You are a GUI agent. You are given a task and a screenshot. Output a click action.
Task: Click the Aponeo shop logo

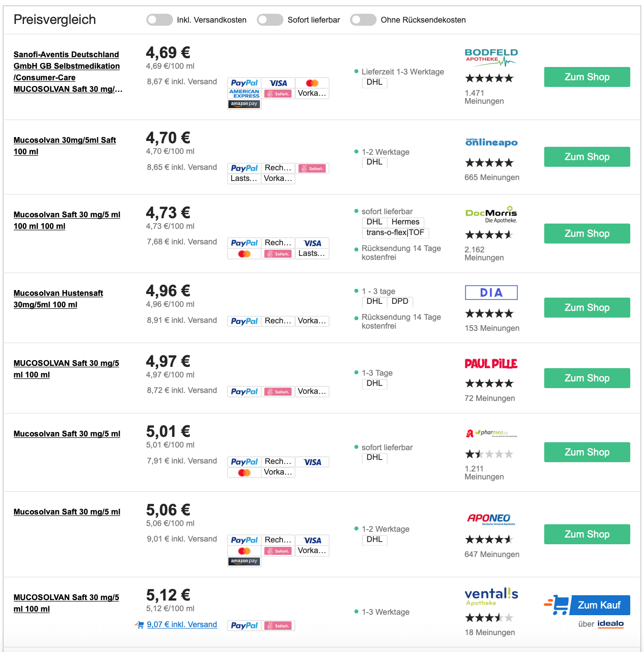click(x=491, y=519)
